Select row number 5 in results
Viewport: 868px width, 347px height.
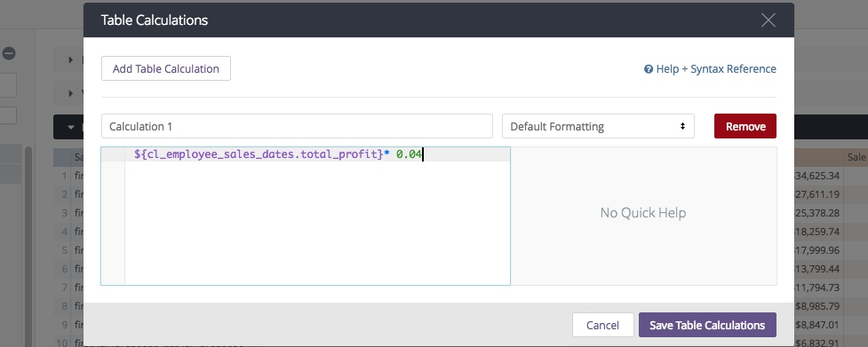65,249
